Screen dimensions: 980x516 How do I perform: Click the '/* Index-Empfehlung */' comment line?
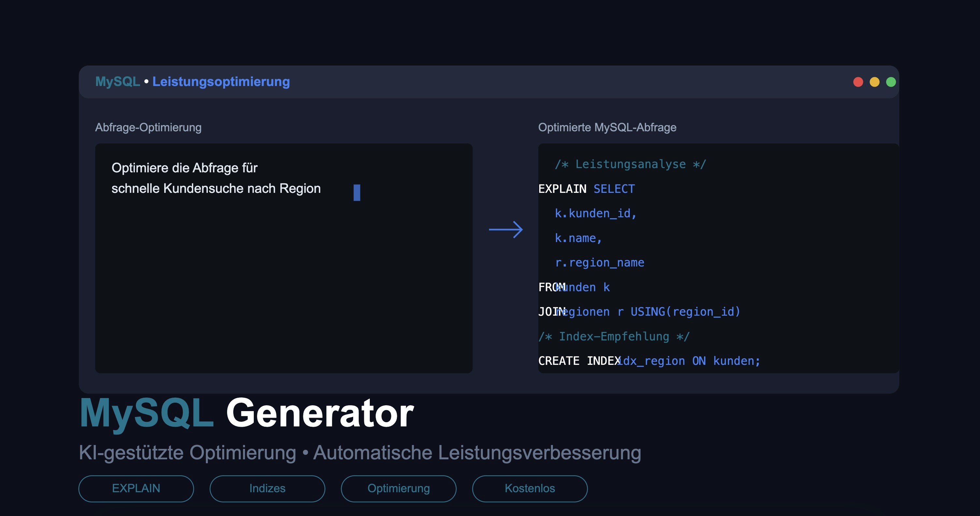click(x=614, y=337)
